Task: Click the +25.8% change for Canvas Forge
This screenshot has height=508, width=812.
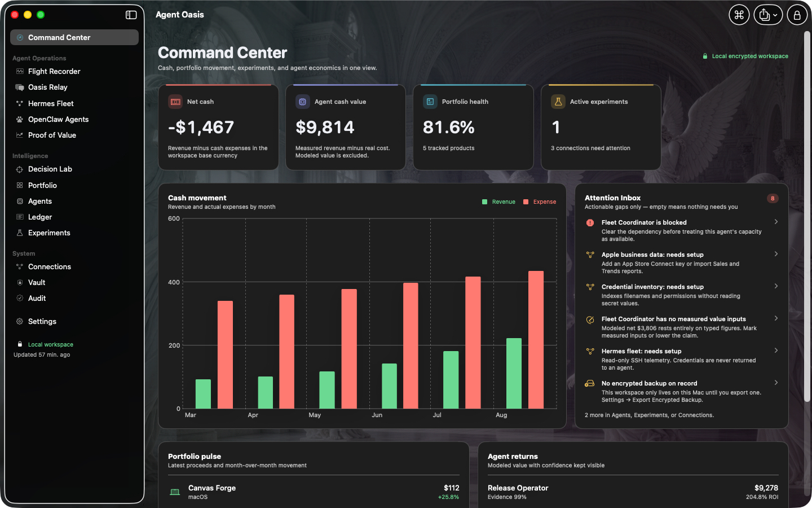Action: pos(448,497)
